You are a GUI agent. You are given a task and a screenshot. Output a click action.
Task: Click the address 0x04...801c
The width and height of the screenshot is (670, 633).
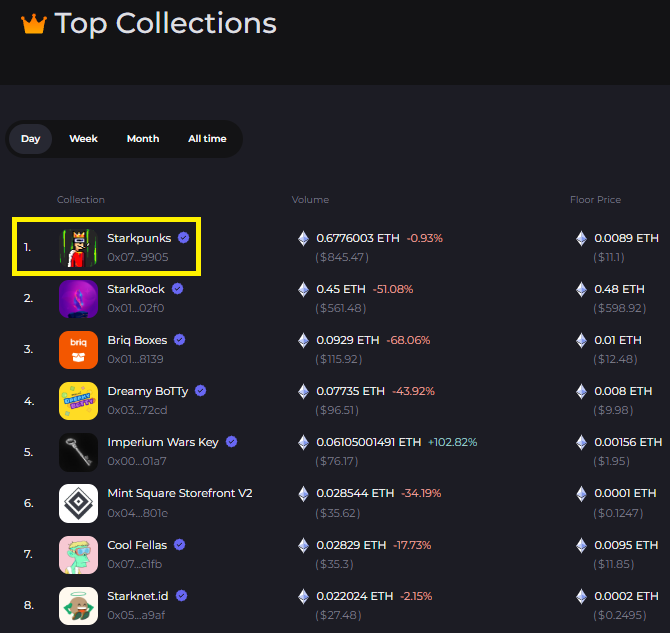(x=138, y=513)
